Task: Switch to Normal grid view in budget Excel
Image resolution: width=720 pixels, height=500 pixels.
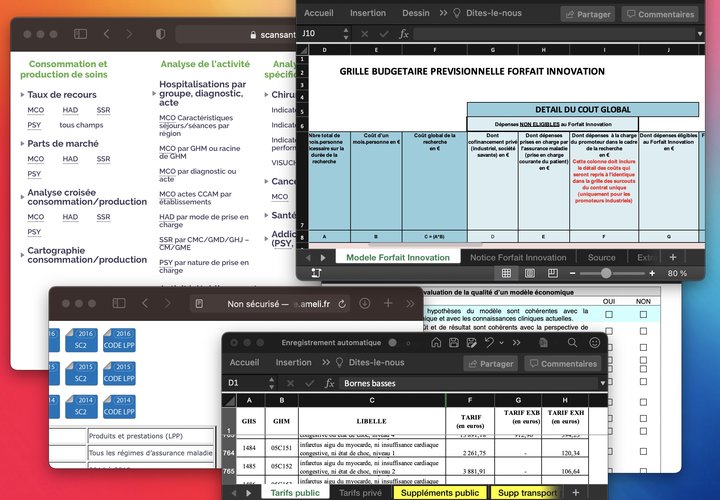Action: [x=506, y=273]
